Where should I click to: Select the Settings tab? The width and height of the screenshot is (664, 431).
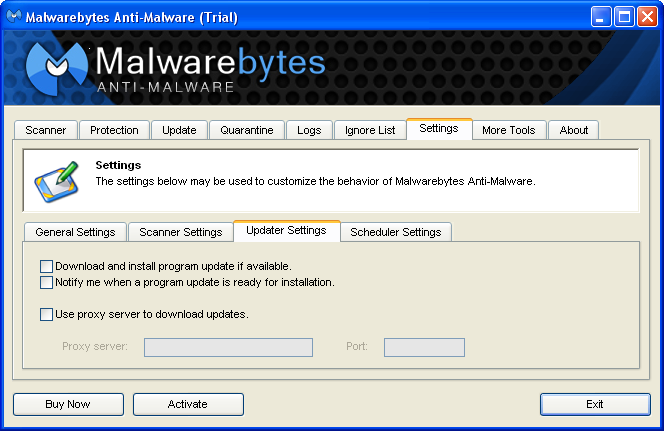point(439,129)
